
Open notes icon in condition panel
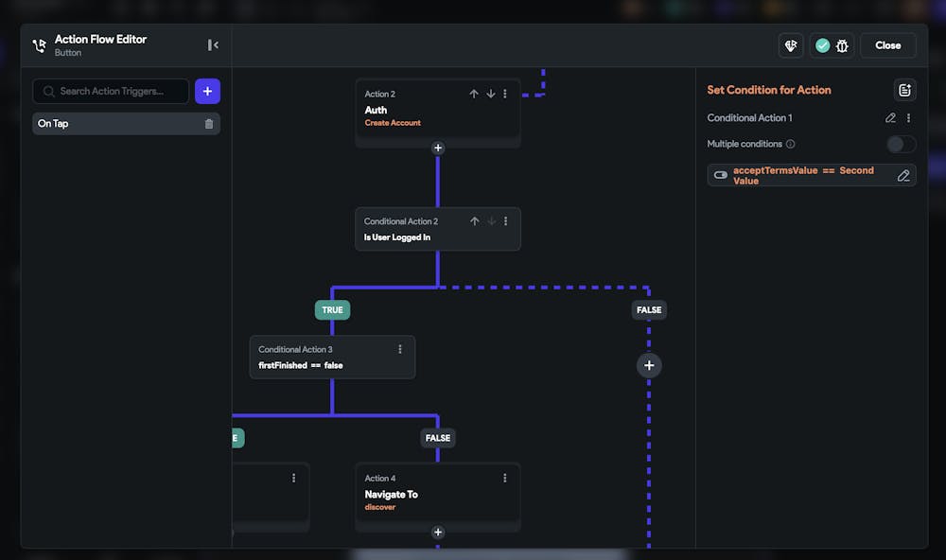click(x=904, y=91)
